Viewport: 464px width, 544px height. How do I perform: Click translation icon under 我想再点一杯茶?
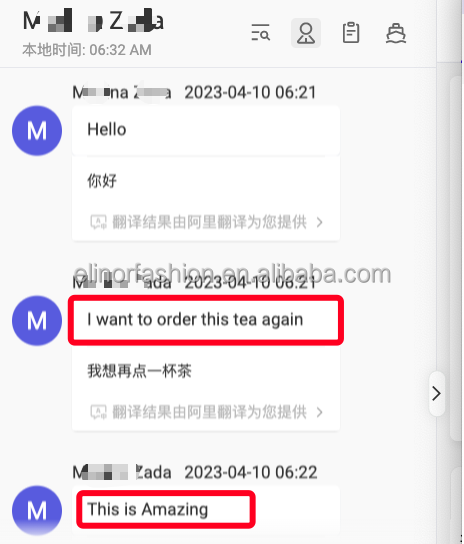click(x=98, y=412)
